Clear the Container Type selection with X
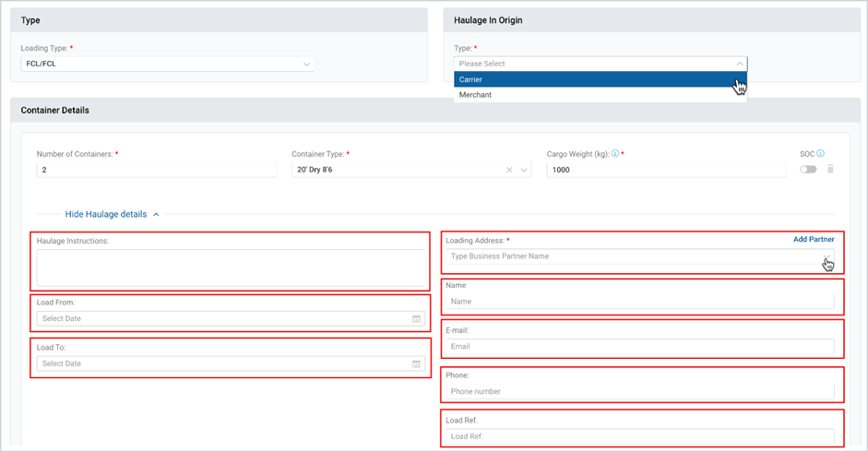 tap(509, 170)
